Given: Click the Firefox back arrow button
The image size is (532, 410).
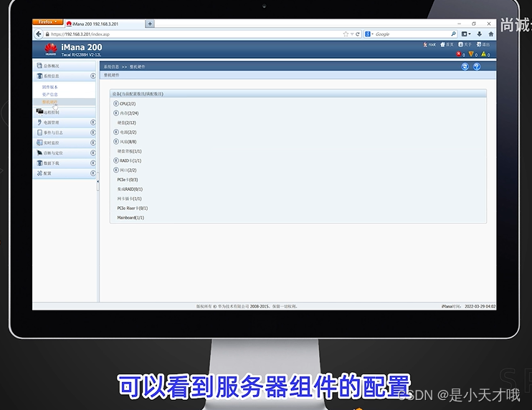Looking at the screenshot, I should [38, 34].
